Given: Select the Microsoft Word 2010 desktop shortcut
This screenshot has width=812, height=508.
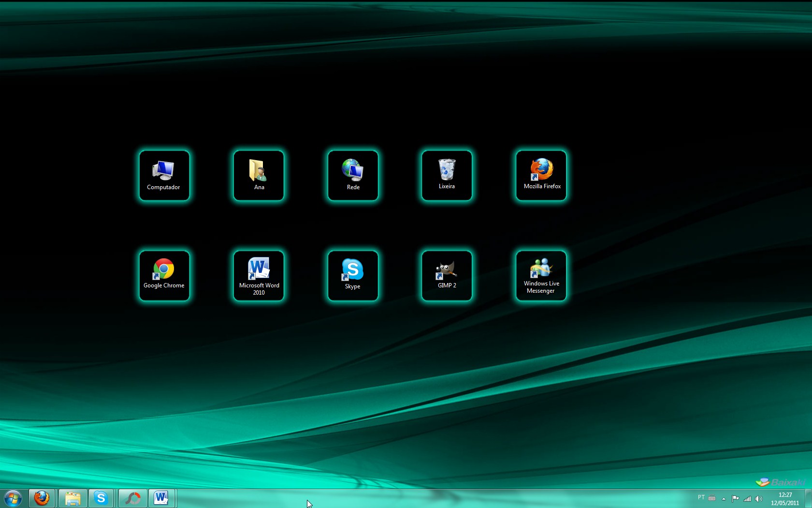Looking at the screenshot, I should tap(259, 276).
